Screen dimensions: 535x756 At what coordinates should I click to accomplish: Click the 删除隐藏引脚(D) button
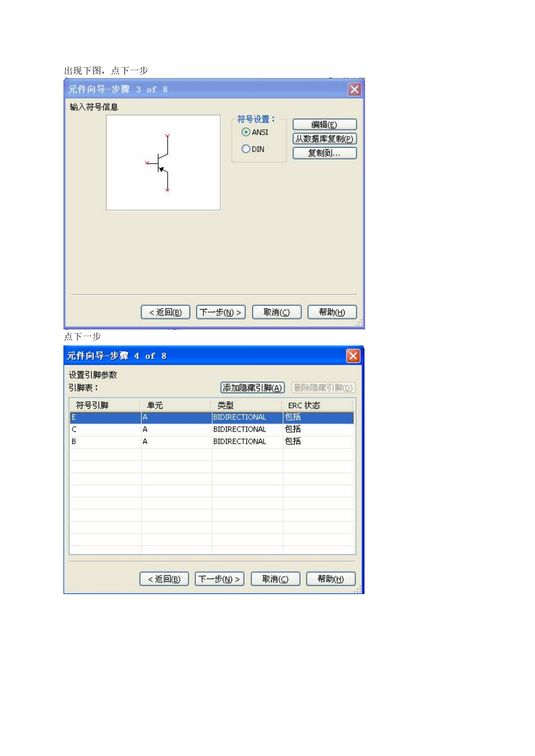click(323, 388)
